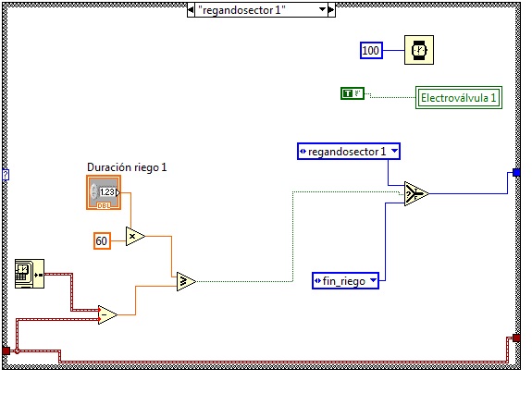
Task: Click the Greater Or Equal comparison node
Action: point(186,281)
